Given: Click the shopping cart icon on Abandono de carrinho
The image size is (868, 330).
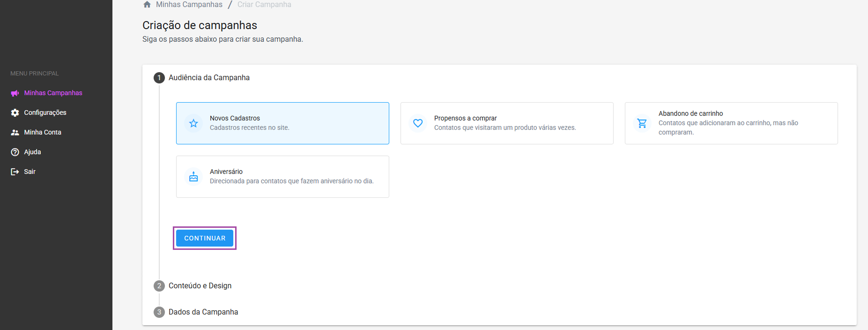Looking at the screenshot, I should coord(642,123).
